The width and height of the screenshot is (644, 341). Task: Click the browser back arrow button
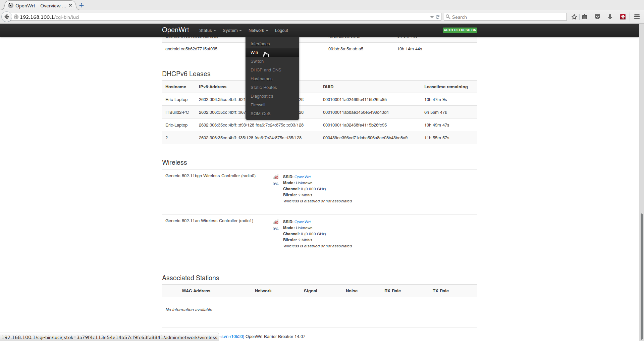coord(7,17)
